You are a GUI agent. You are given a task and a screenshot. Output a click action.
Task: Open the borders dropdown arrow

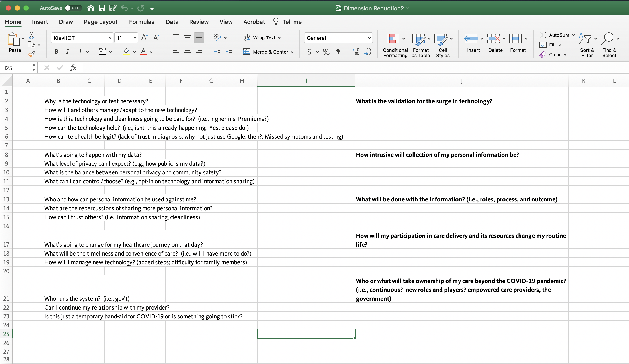111,52
